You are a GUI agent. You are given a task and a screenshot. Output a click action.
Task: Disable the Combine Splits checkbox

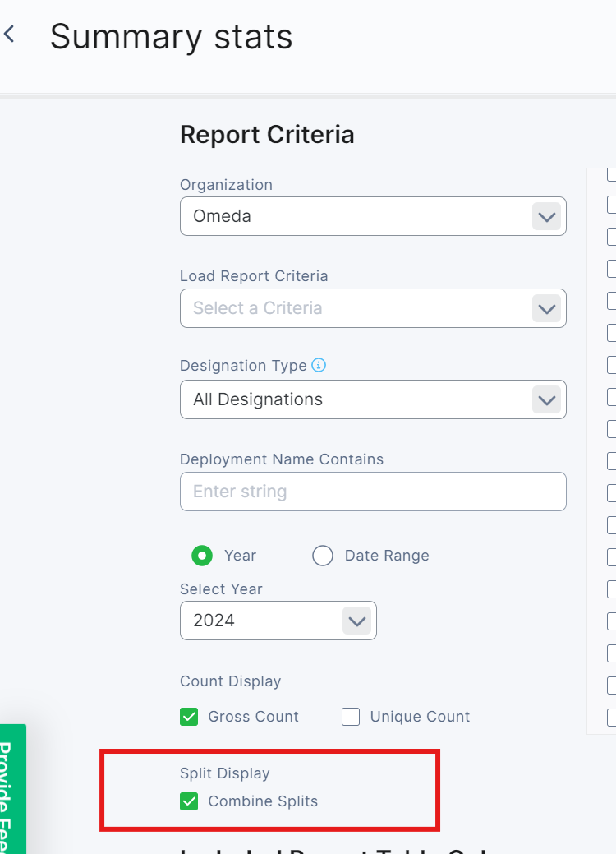tap(190, 801)
